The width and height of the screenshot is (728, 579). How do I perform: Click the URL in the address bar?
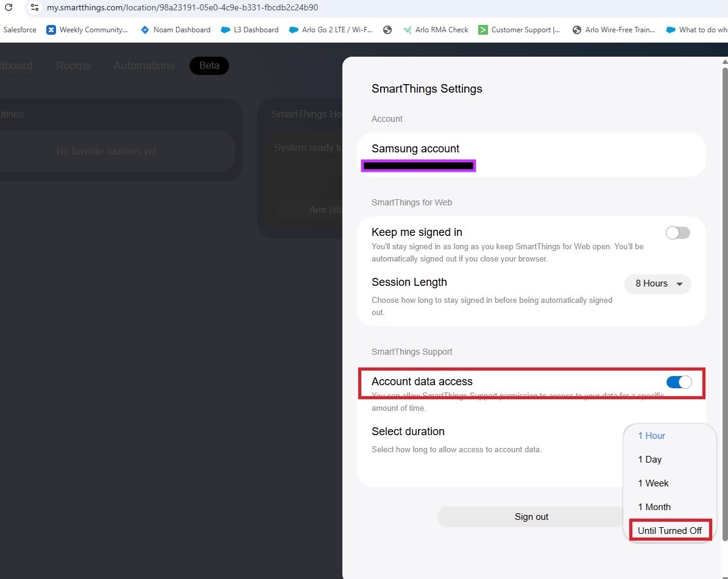[x=183, y=7]
